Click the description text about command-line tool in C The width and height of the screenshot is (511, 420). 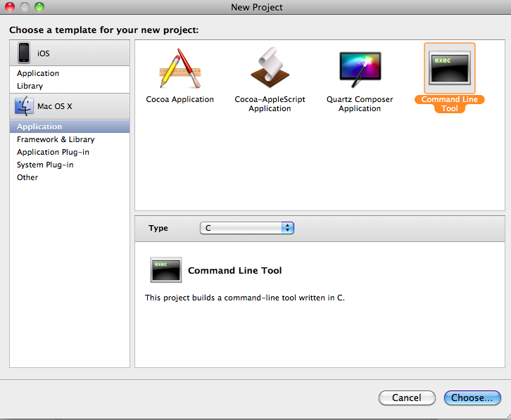pyautogui.click(x=245, y=298)
